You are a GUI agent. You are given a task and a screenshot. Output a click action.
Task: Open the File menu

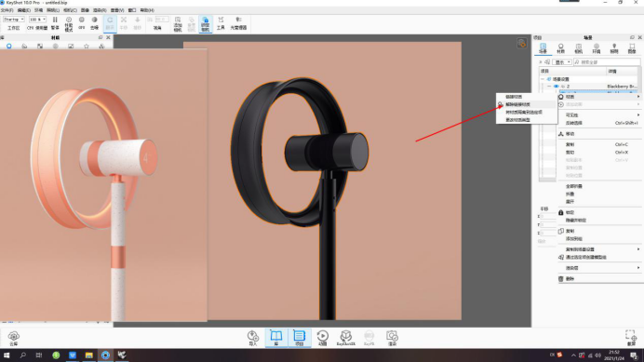point(7,10)
